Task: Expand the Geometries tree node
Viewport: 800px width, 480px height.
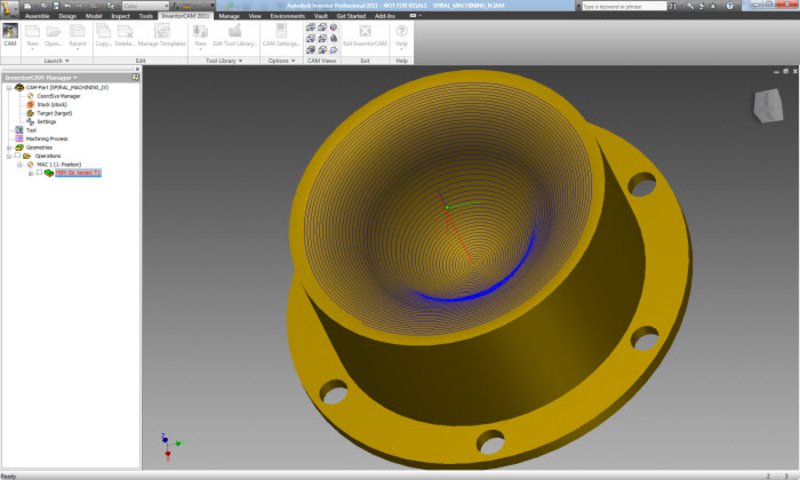Action: [8, 147]
